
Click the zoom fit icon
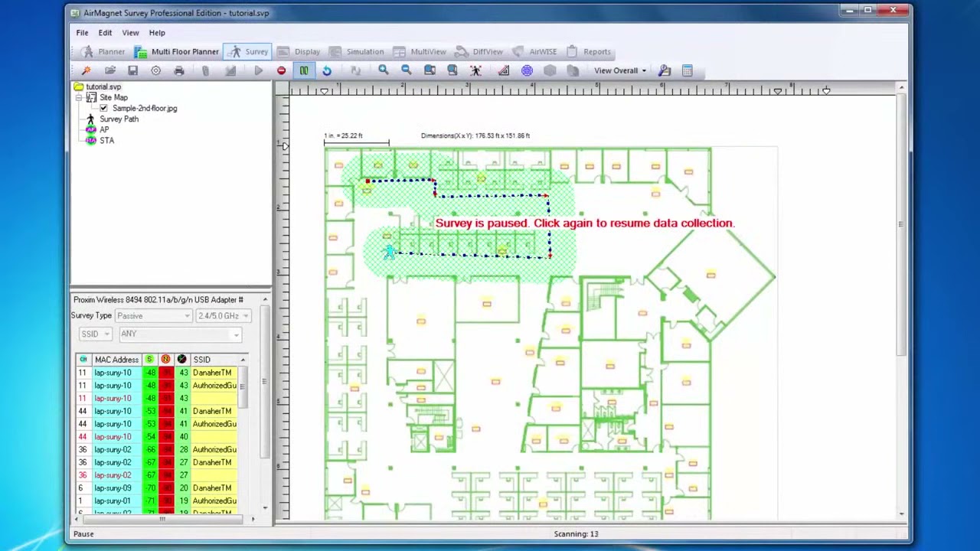pyautogui.click(x=452, y=70)
